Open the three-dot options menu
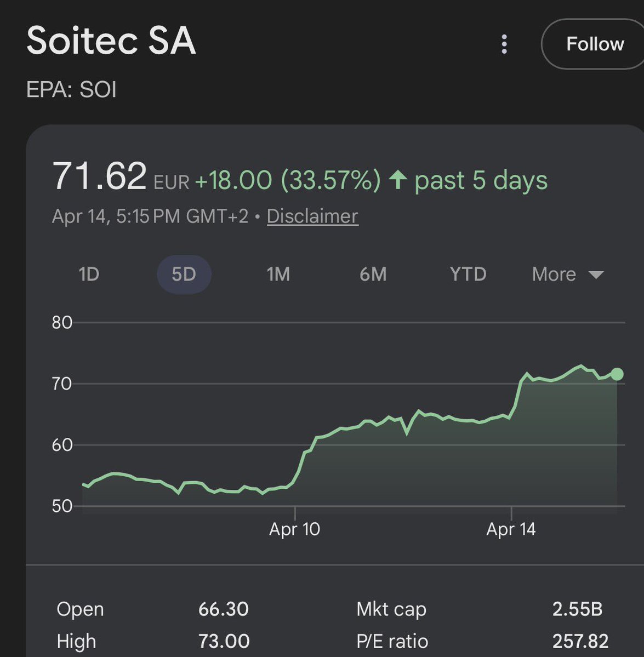This screenshot has height=657, width=644. coord(504,44)
